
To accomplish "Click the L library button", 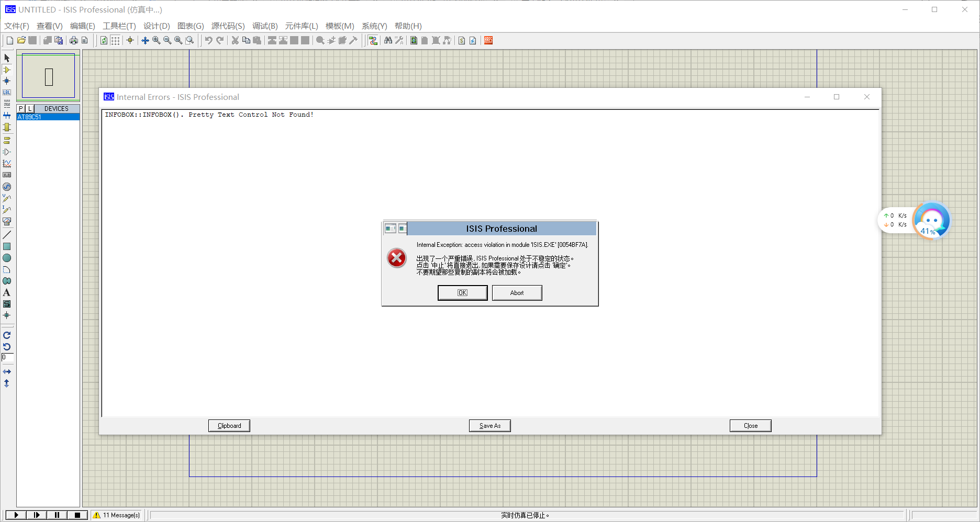I will pyautogui.click(x=30, y=109).
